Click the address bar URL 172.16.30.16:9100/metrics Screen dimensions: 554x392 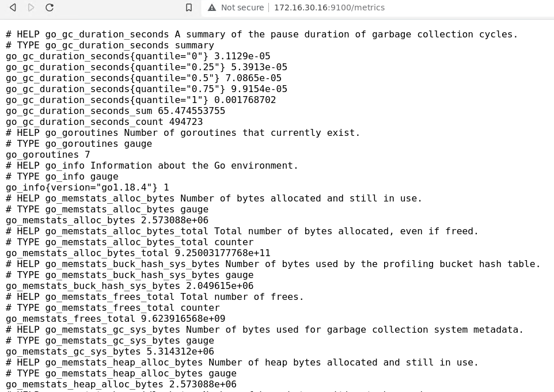[x=329, y=7]
